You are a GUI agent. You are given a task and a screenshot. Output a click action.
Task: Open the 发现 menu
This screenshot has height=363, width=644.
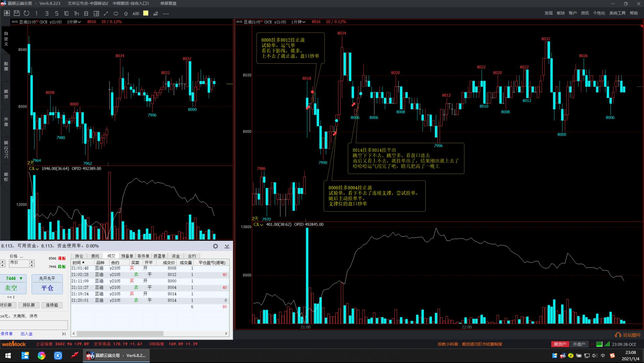549,13
